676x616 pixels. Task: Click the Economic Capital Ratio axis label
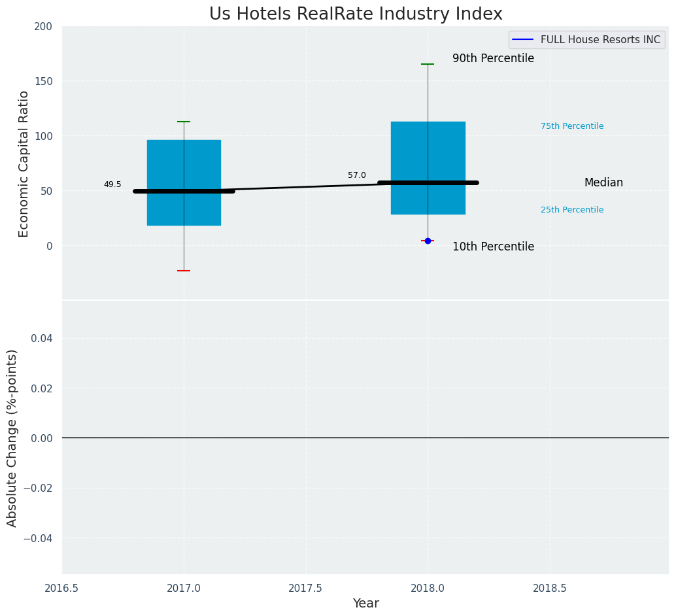[x=24, y=164]
